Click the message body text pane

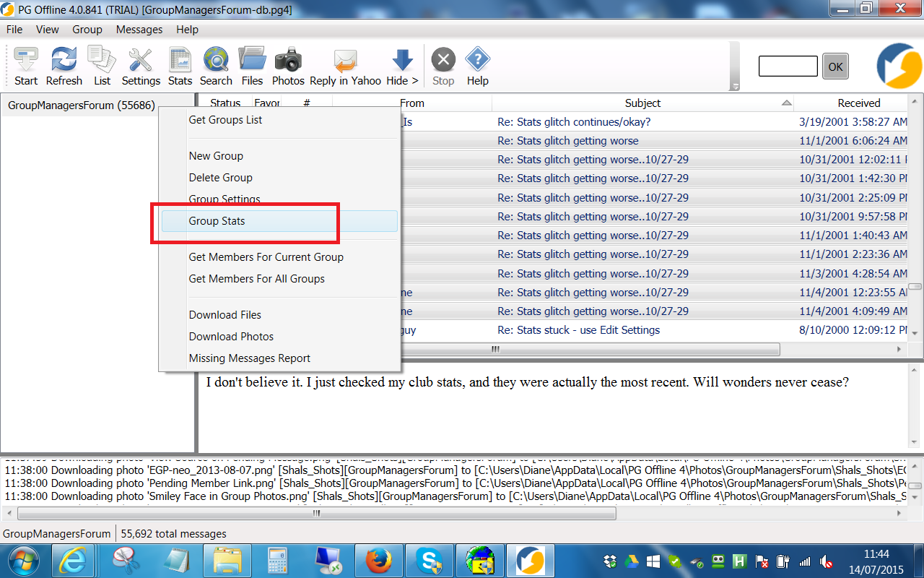pos(554,407)
